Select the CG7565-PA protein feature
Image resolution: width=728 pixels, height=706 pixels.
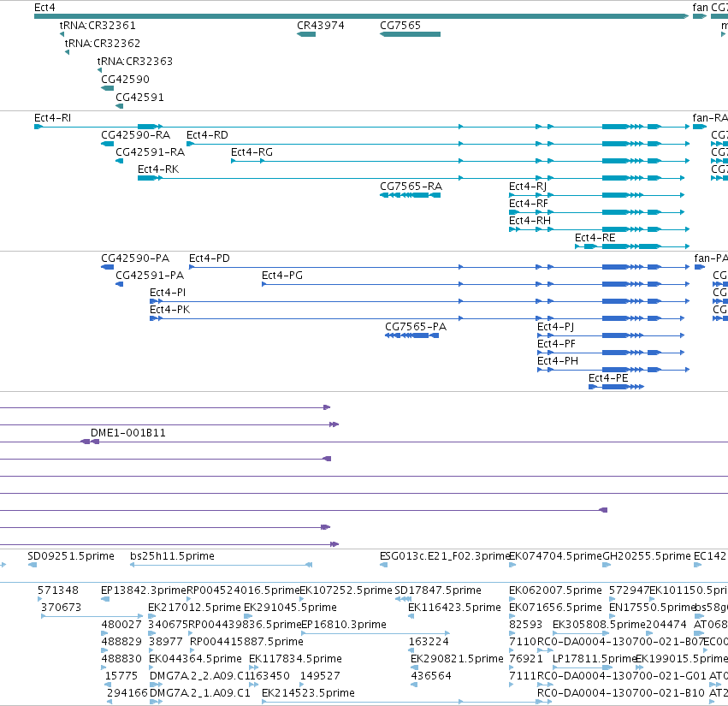[x=411, y=335]
